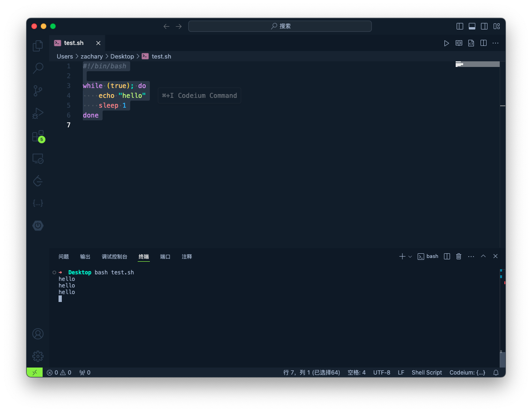Click the Shell Script language mode button
This screenshot has height=412, width=532.
tap(427, 372)
